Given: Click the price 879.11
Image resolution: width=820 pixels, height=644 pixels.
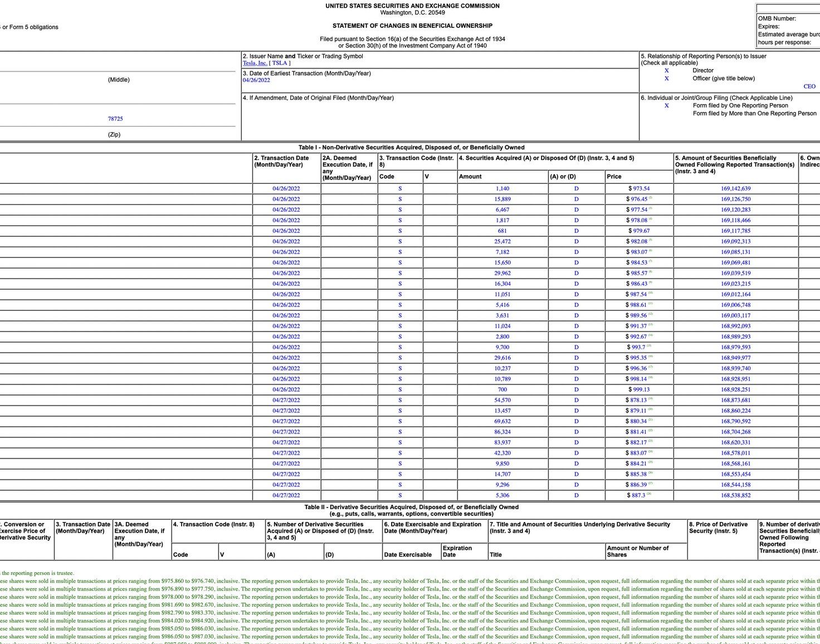Looking at the screenshot, I should [639, 411].
